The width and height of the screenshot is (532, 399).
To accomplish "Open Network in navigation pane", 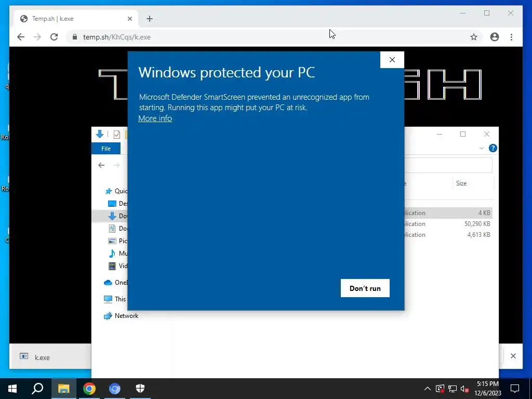I will (x=121, y=315).
